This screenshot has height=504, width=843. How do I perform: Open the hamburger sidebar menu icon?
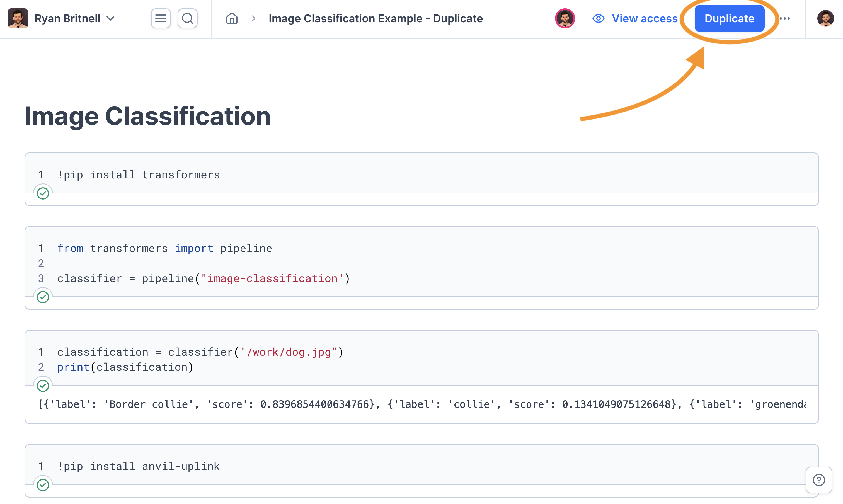[161, 18]
